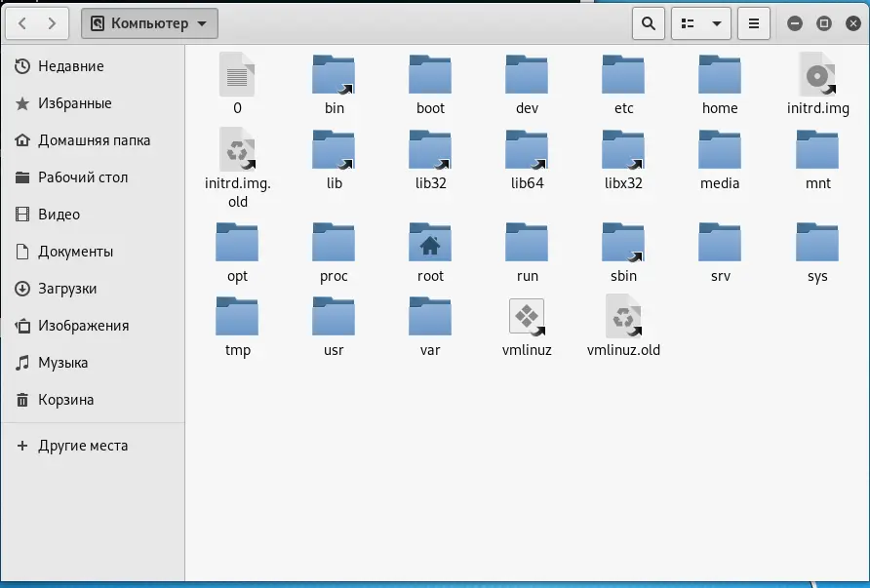The height and width of the screenshot is (588, 870).
Task: Select the var folder
Action: coord(430,326)
